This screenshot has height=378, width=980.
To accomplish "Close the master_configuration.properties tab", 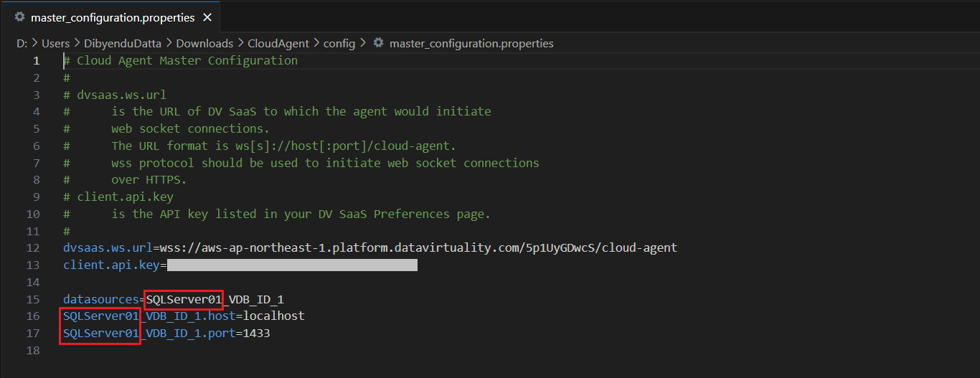I will (207, 17).
